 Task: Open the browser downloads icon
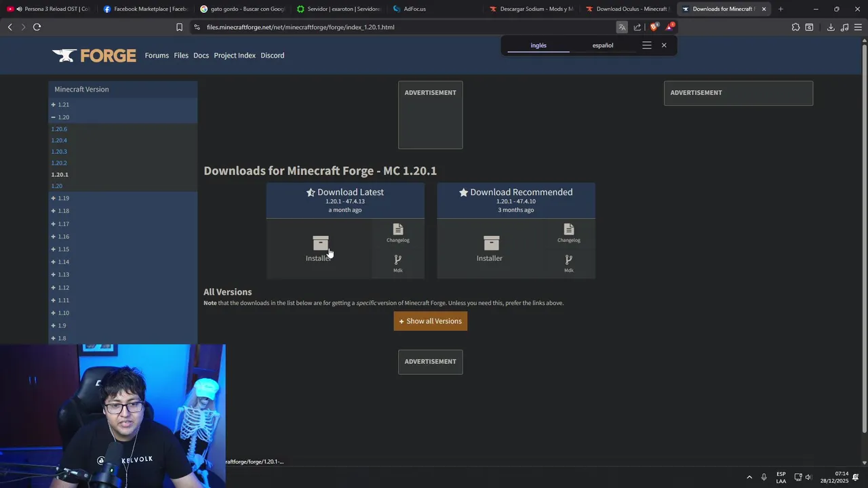[831, 27]
